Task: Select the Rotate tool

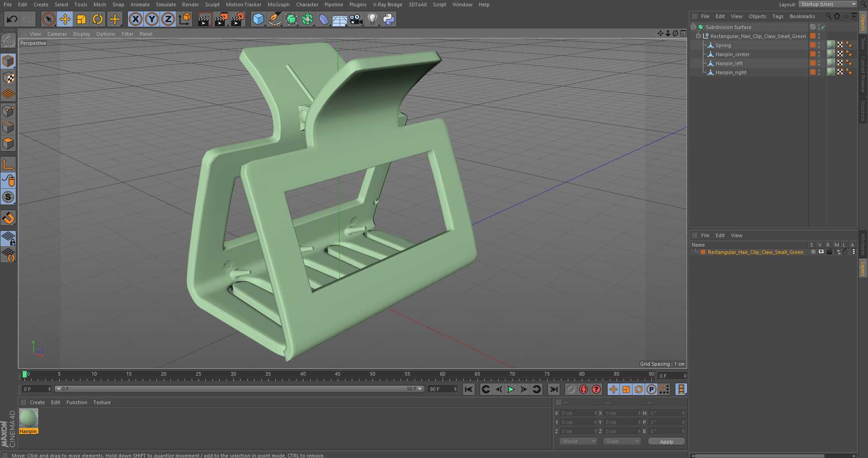Action: [98, 19]
